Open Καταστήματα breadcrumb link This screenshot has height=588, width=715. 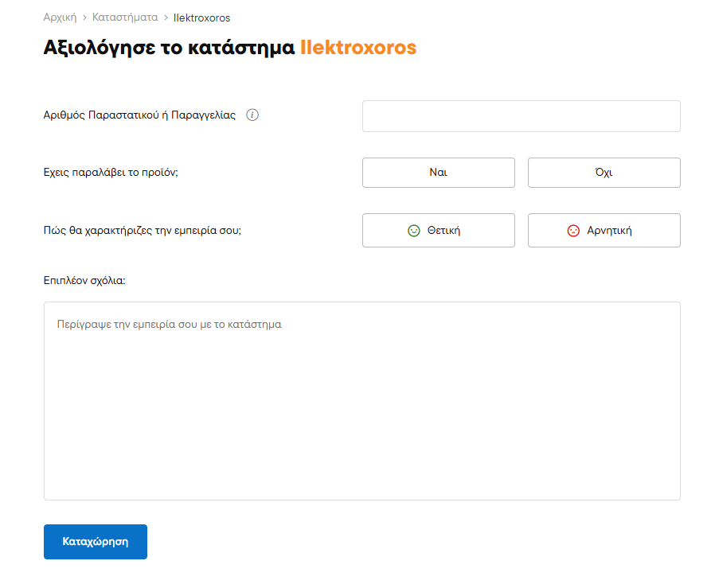125,18
